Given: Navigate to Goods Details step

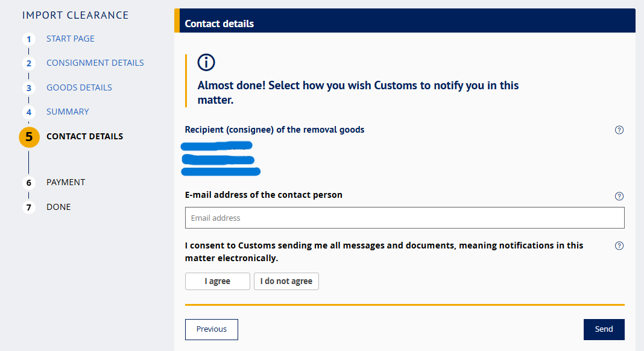Looking at the screenshot, I should coord(79,87).
